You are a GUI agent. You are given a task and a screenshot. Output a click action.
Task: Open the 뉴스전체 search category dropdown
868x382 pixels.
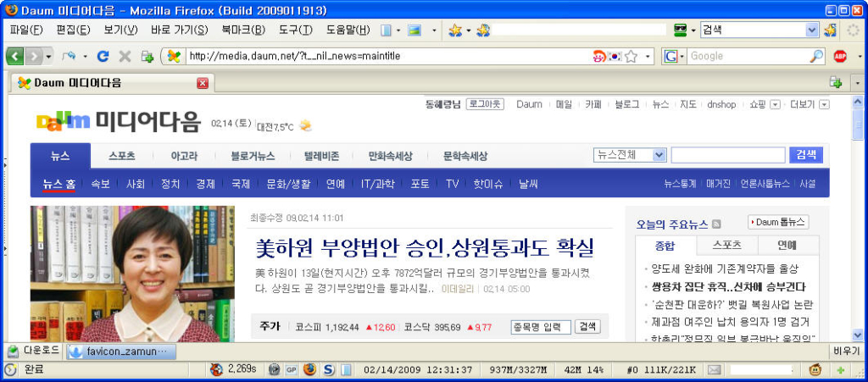coord(659,155)
